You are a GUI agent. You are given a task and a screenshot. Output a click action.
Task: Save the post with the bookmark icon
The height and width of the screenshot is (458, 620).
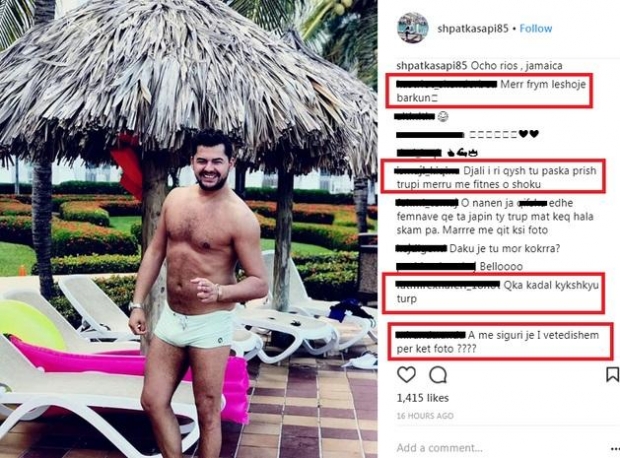[x=612, y=375]
